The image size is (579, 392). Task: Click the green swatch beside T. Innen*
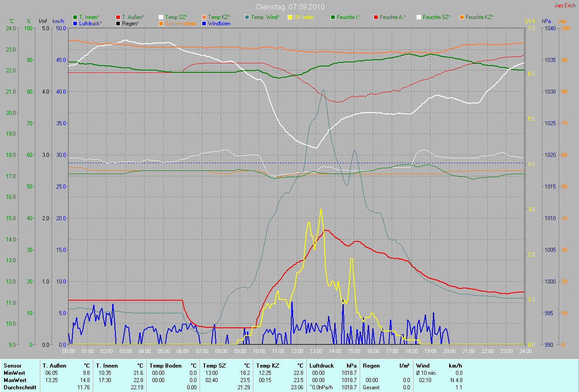pyautogui.click(x=75, y=17)
